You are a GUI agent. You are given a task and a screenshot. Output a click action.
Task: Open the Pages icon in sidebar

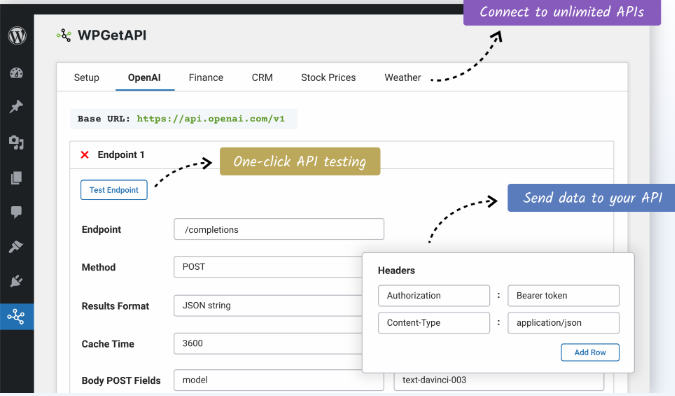click(x=16, y=178)
